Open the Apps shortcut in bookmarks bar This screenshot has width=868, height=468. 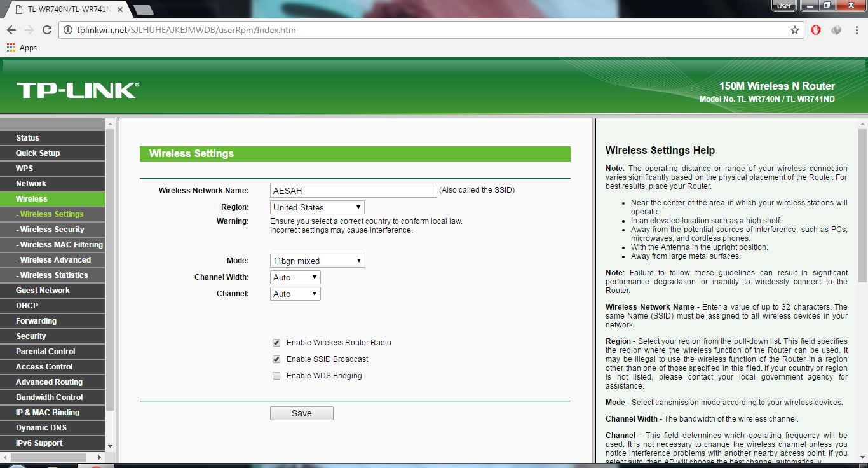22,48
